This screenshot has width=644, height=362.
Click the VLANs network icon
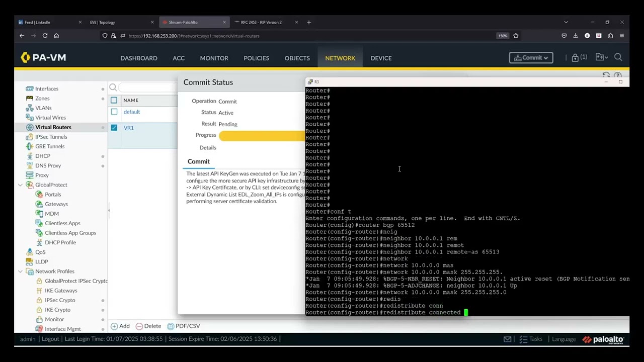(x=30, y=108)
